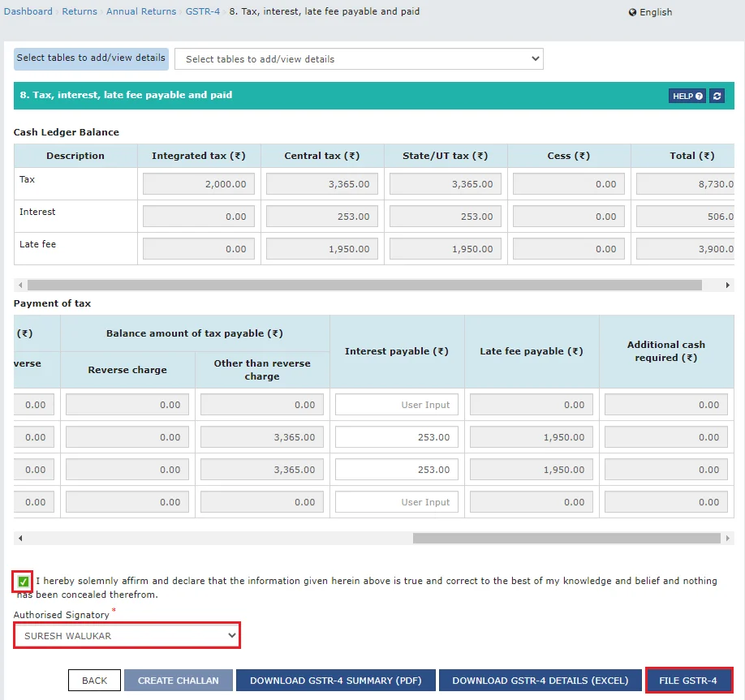Toggle the solemn declaration checkbox
The image size is (745, 700).
click(x=23, y=582)
